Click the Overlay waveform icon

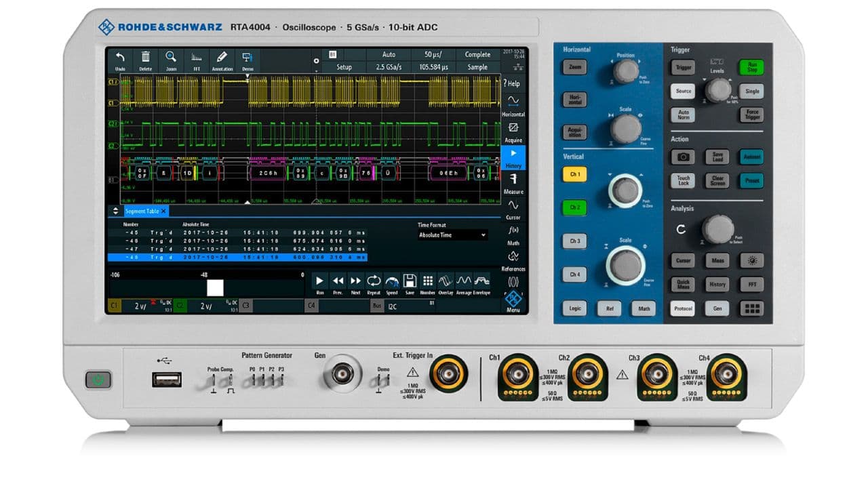click(x=446, y=283)
